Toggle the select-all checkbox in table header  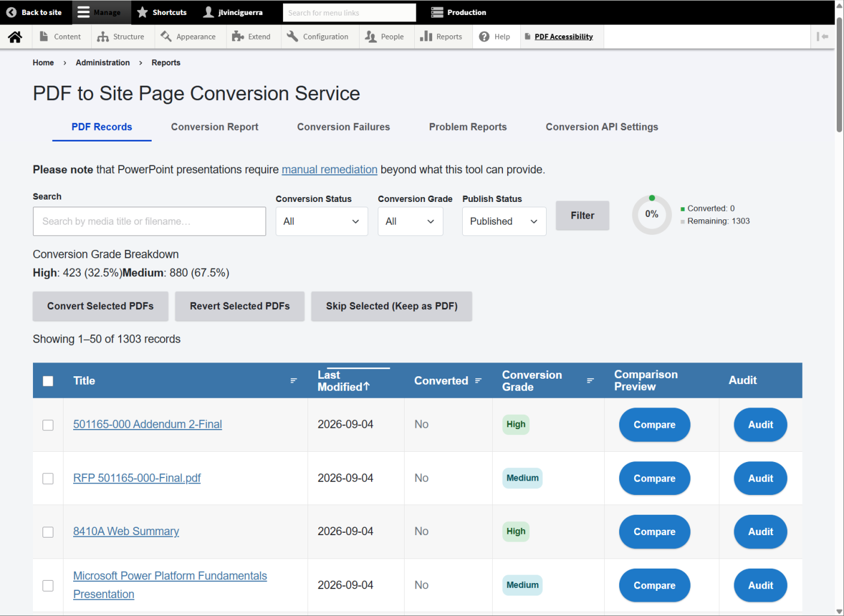coord(48,381)
